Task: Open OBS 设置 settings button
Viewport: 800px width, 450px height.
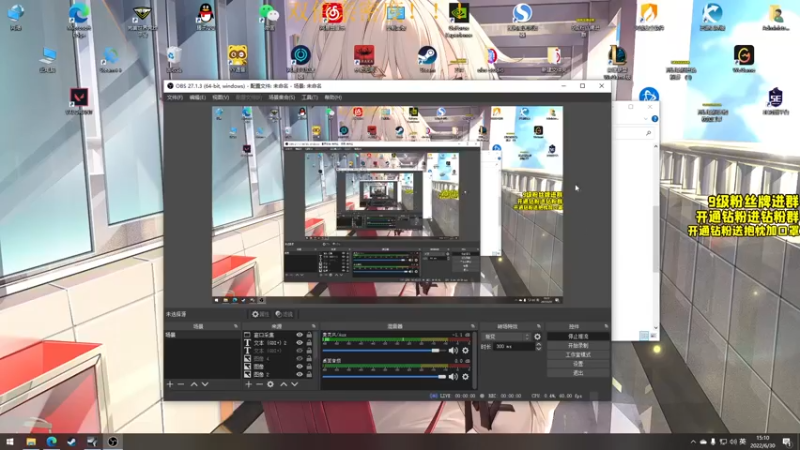Action: (578, 364)
